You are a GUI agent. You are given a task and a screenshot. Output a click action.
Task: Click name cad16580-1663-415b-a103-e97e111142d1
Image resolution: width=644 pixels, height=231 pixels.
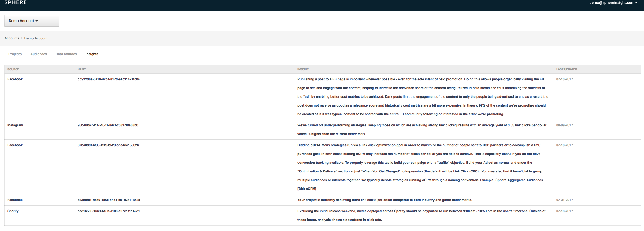point(109,211)
